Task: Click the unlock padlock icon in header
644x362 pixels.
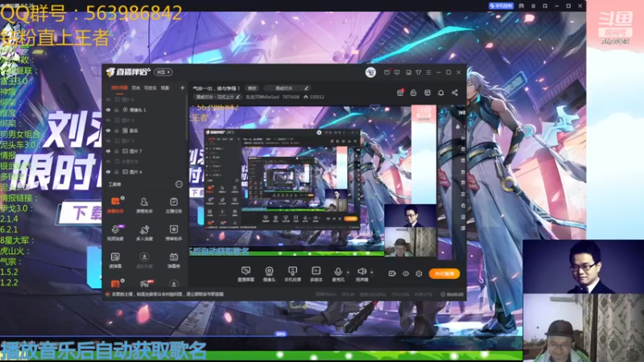Action: click(414, 93)
